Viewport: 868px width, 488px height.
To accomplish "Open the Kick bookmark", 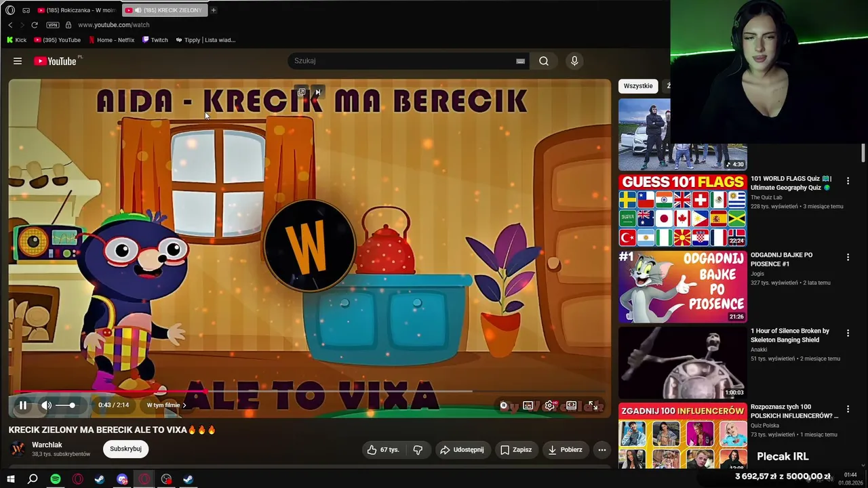I will 16,40.
